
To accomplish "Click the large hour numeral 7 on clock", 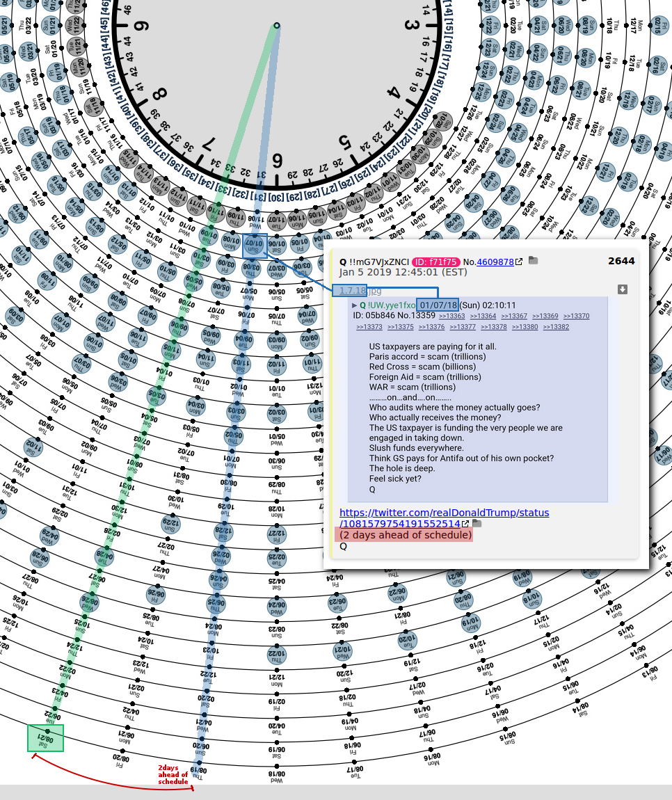I will (x=209, y=143).
